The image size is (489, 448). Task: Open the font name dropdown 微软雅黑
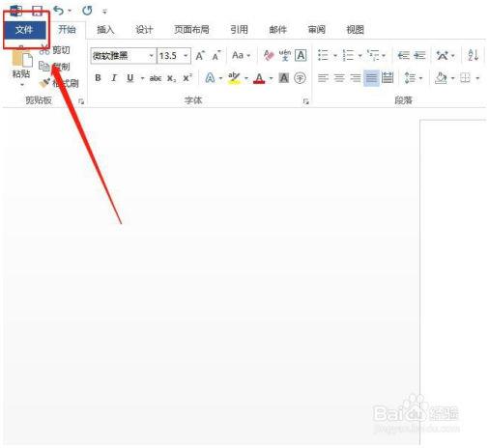tap(124, 56)
